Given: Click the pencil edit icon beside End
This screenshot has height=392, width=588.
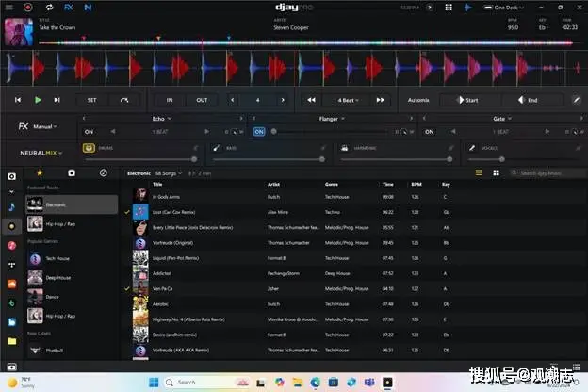Looking at the screenshot, I should click(x=577, y=100).
